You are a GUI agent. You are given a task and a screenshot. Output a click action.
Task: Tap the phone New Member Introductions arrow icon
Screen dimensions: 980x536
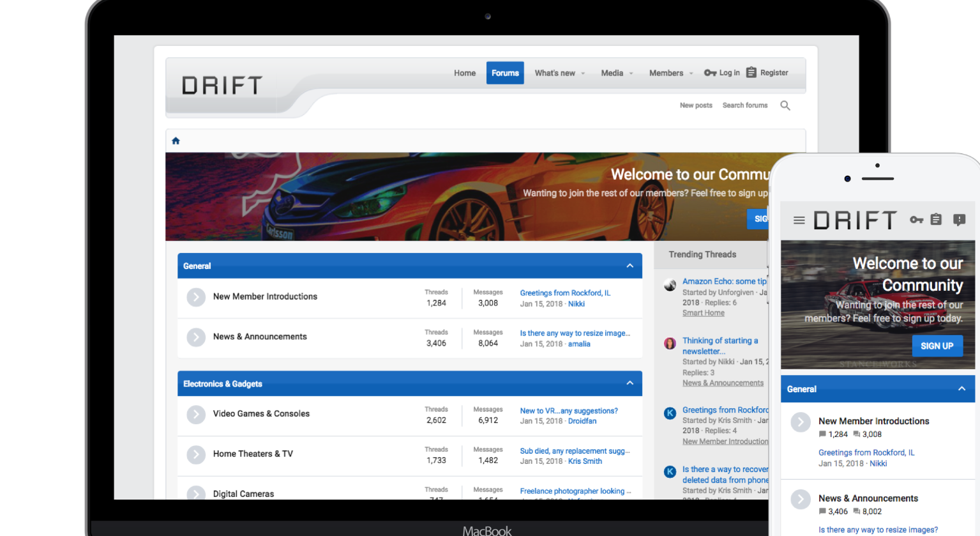click(x=801, y=422)
